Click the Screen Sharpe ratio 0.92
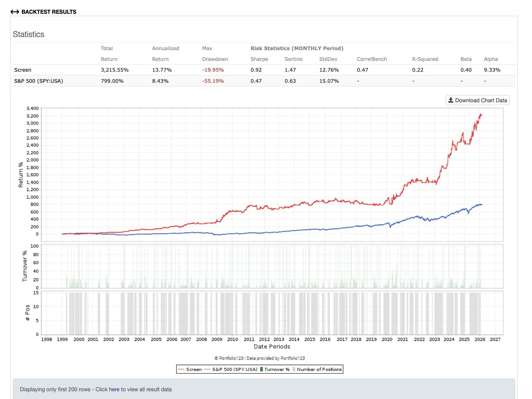Viewport: 532px width, 399px height. tap(256, 70)
